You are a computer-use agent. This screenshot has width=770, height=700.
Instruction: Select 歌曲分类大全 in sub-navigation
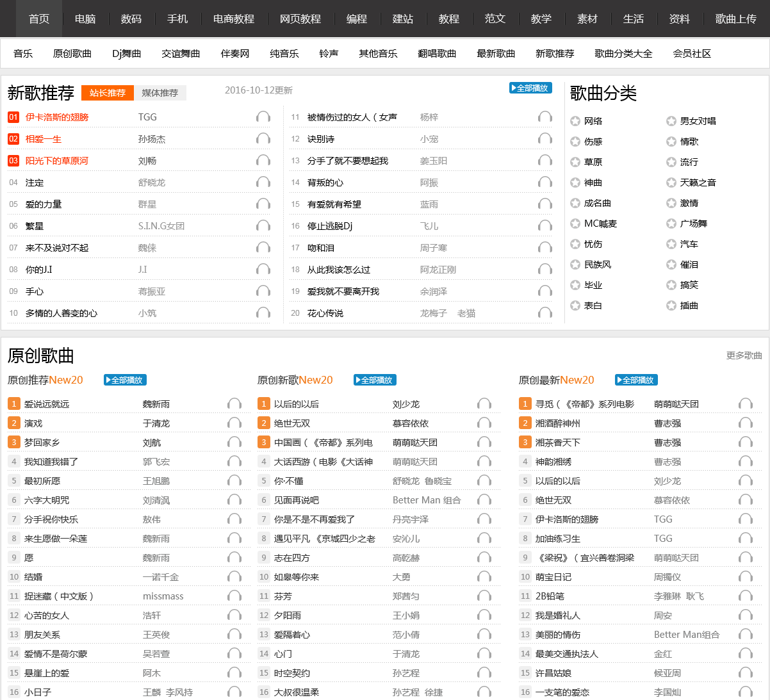click(623, 54)
